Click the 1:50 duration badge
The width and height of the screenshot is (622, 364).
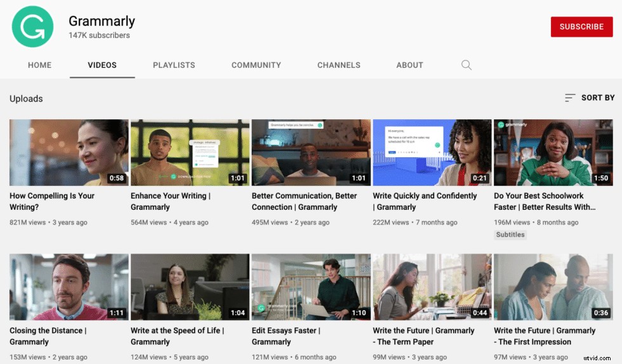click(600, 178)
